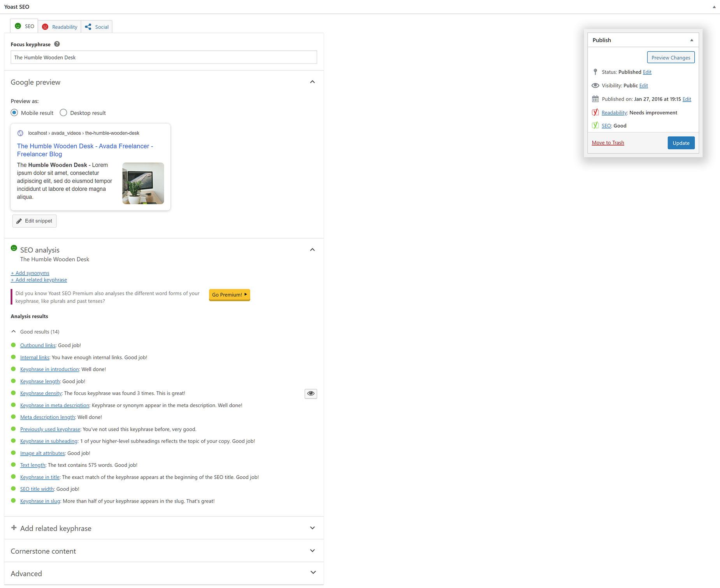Click the green bullet beside Keyphrase in slug
The height and width of the screenshot is (588, 720).
(13, 501)
